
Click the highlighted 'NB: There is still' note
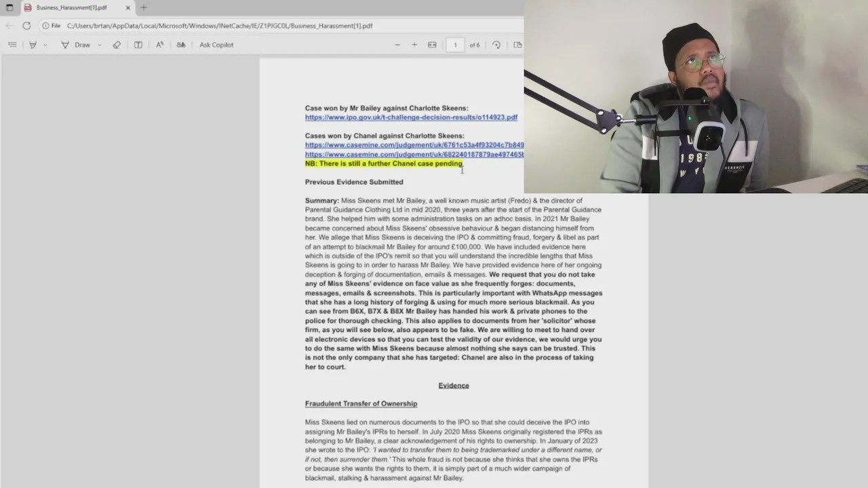click(x=384, y=163)
